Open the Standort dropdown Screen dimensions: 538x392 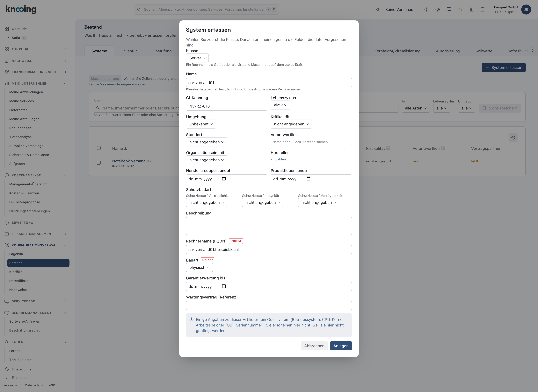tap(207, 142)
